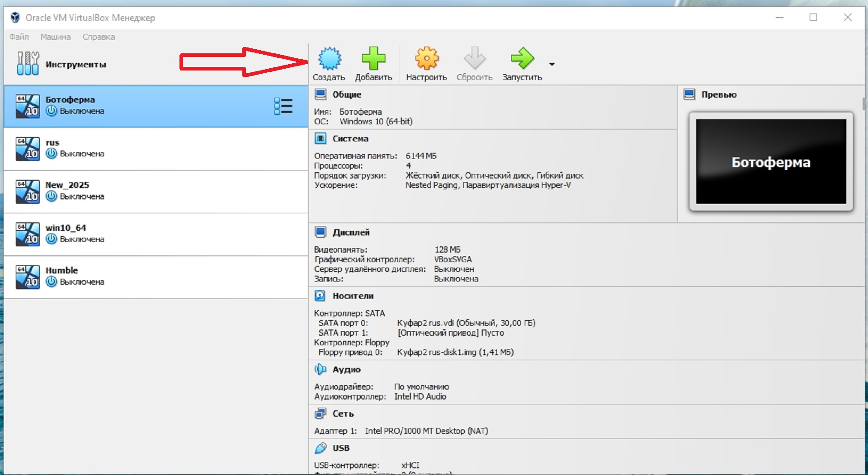Minimize the VirtualBox Manager window
Image resolution: width=868 pixels, height=475 pixels.
click(779, 17)
